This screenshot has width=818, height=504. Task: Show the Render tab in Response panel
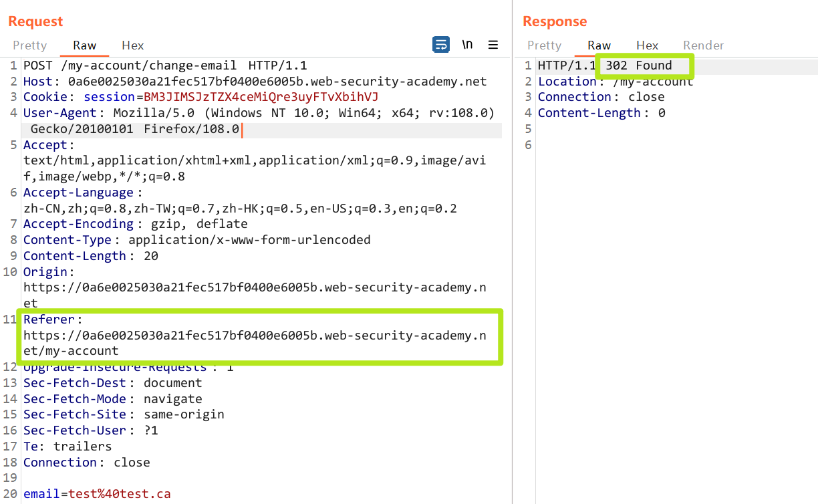pos(703,45)
